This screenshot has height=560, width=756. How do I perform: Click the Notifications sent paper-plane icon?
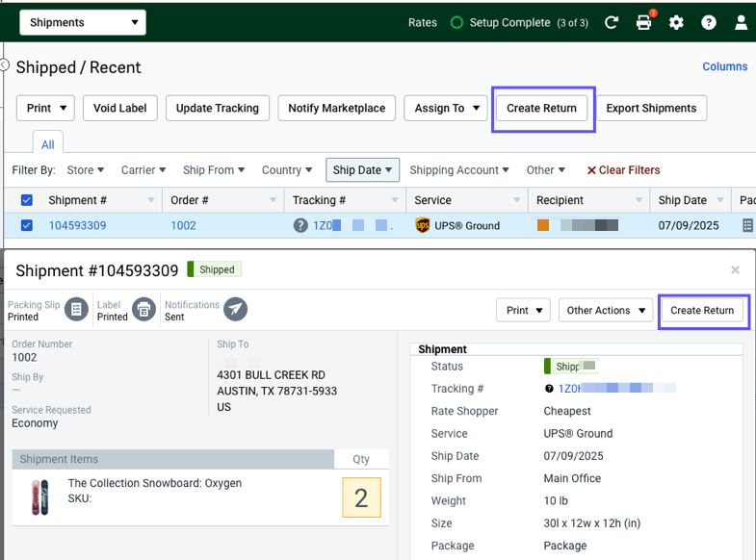235,310
